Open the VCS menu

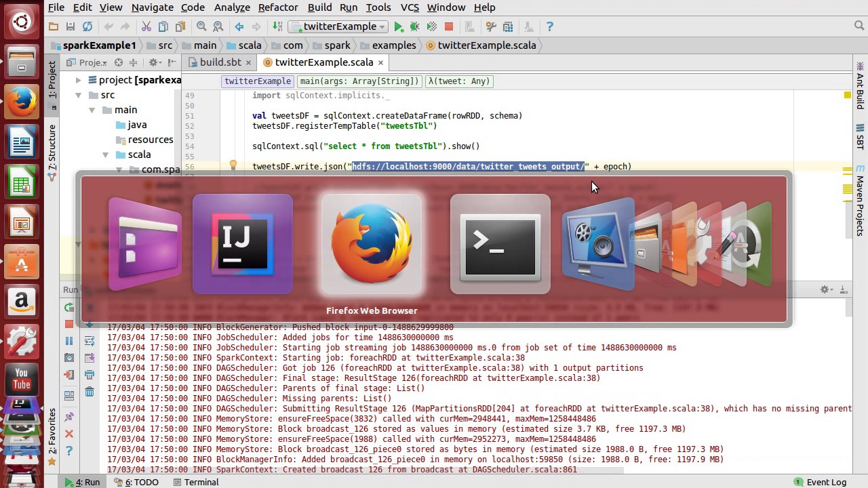point(410,7)
